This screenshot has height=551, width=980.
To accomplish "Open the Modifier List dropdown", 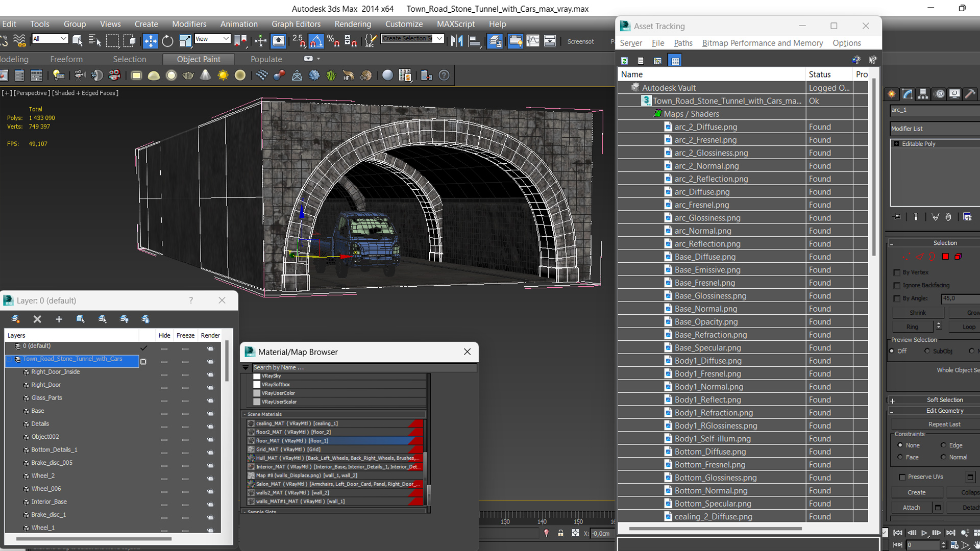I will pyautogui.click(x=935, y=129).
